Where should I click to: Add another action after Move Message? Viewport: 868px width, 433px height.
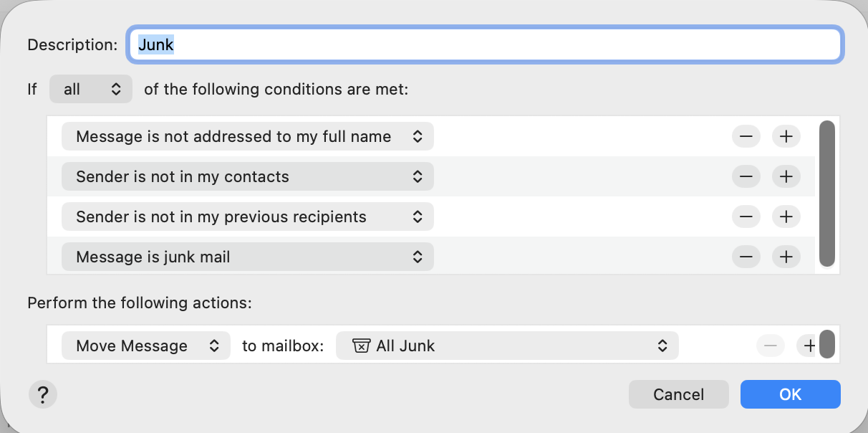point(809,346)
